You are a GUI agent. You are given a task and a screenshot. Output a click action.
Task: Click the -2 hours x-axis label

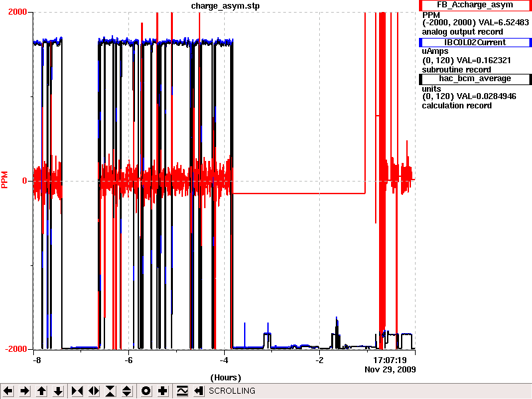(319, 360)
